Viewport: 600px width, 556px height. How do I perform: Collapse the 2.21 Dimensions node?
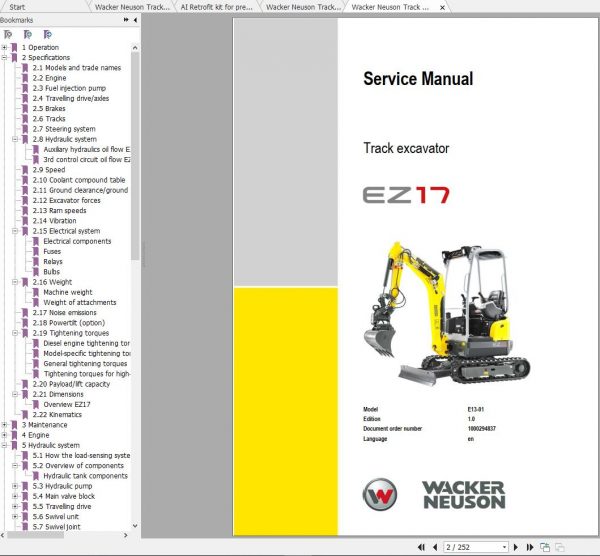coord(15,394)
